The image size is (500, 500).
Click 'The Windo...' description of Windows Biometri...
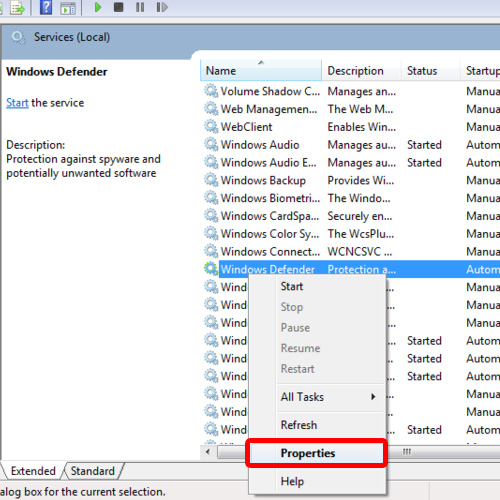click(359, 198)
